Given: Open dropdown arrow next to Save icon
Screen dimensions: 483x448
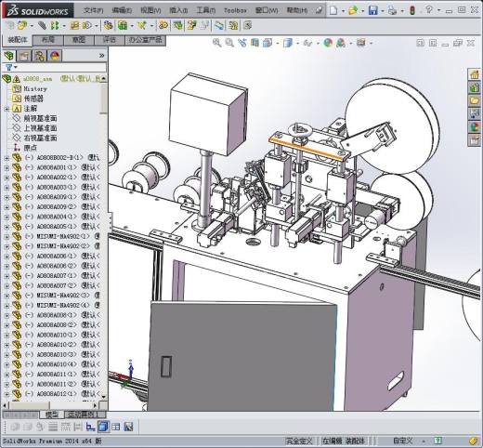Looking at the screenshot, I should (x=383, y=11).
